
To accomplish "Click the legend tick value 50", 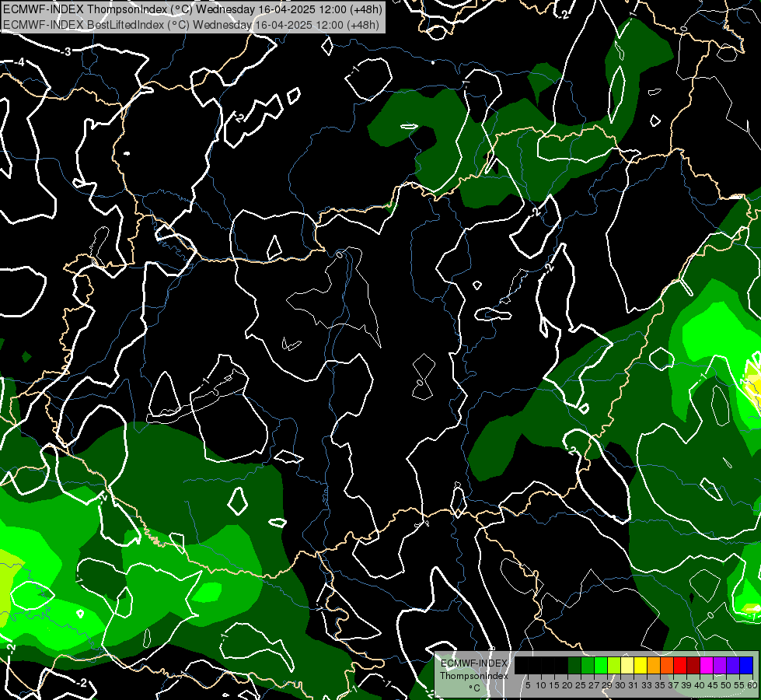I will [x=726, y=685].
